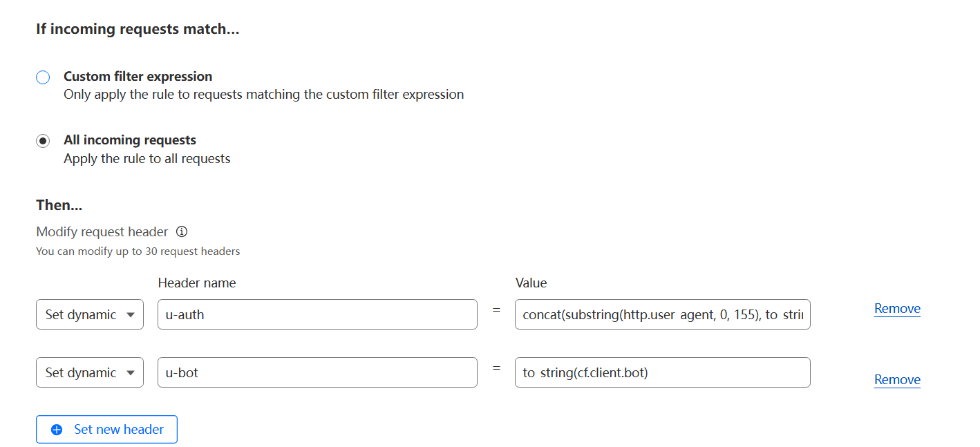Focus the to_string(cf.client.bot) value field
The image size is (980, 447).
point(662,372)
